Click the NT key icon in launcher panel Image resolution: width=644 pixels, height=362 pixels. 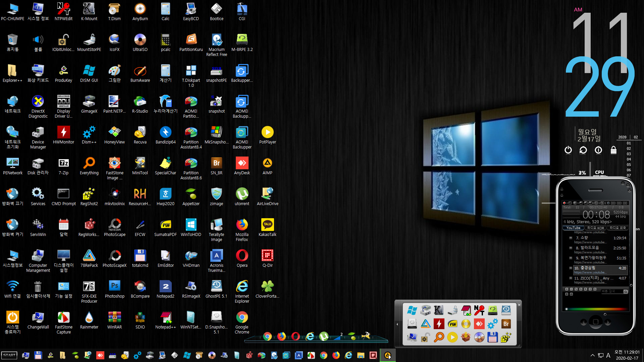479,310
